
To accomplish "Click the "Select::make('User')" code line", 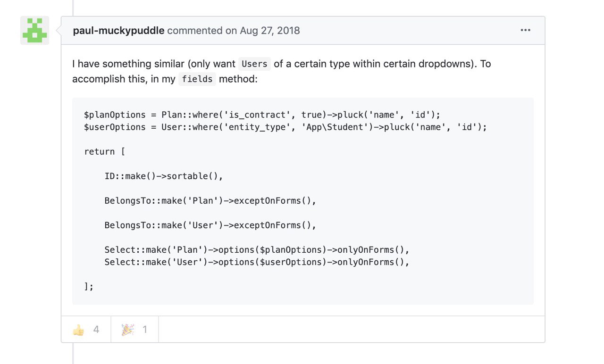I will [257, 262].
